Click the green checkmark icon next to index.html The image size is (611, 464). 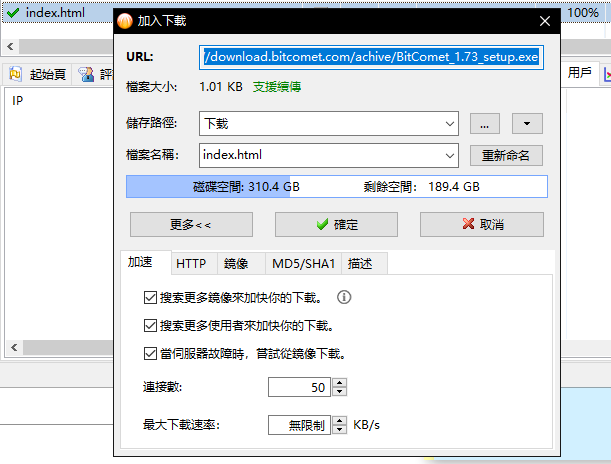pyautogui.click(x=12, y=13)
